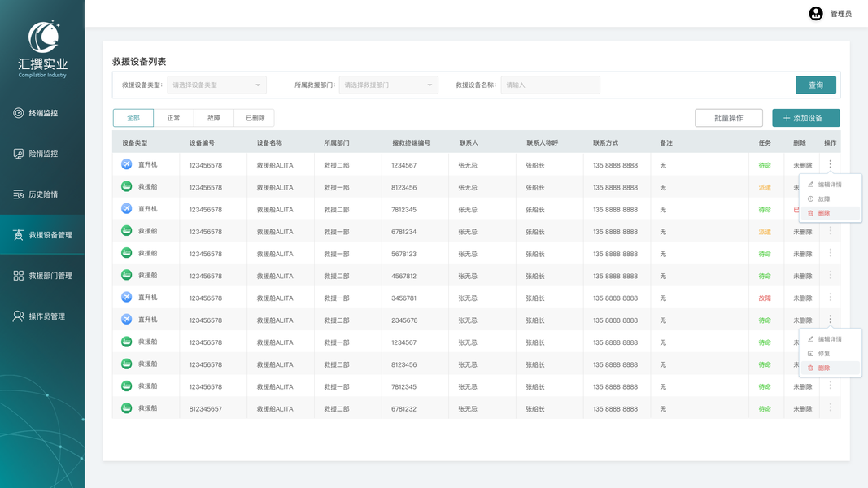
Task: Click 待命 status in row 4567812
Action: 765,276
